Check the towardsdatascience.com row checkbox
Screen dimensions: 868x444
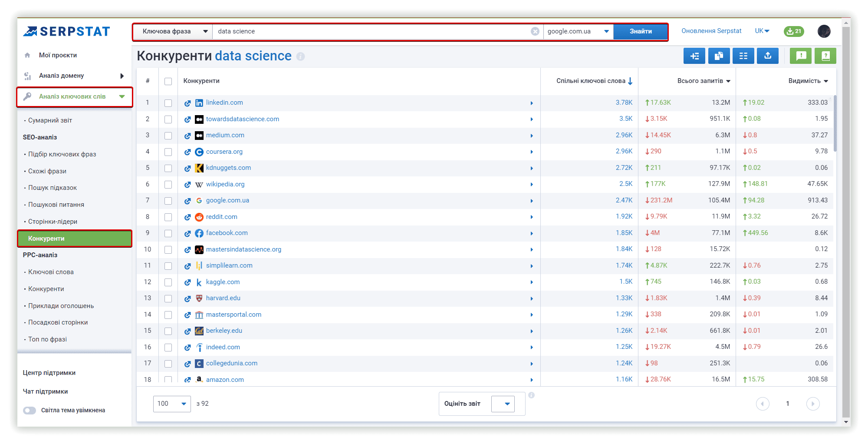(168, 119)
